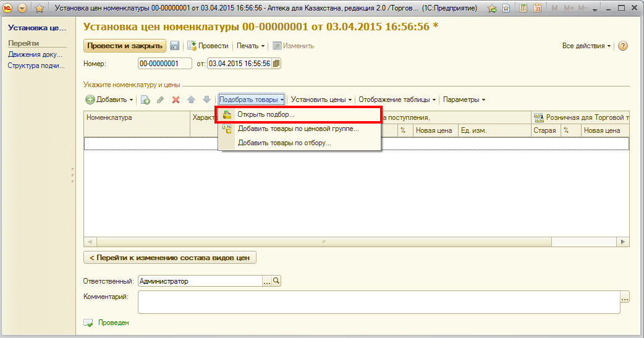Open the Параметры dropdown menu
Viewport: 644px width, 338px height.
tap(464, 99)
